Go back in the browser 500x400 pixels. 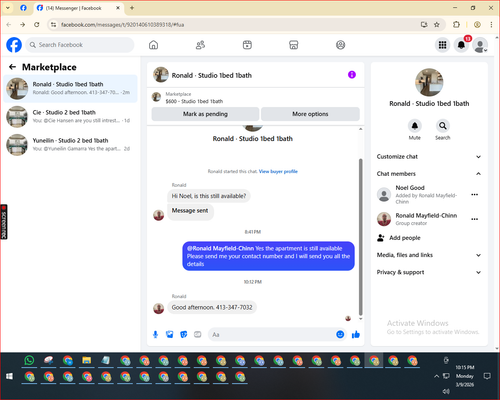(x=9, y=25)
